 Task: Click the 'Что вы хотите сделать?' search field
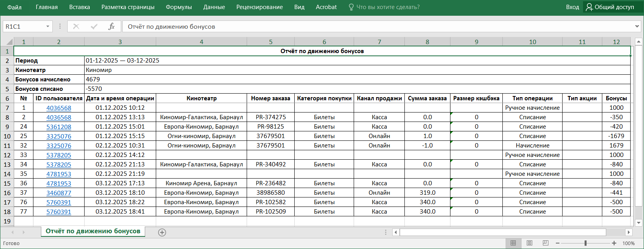(x=388, y=7)
